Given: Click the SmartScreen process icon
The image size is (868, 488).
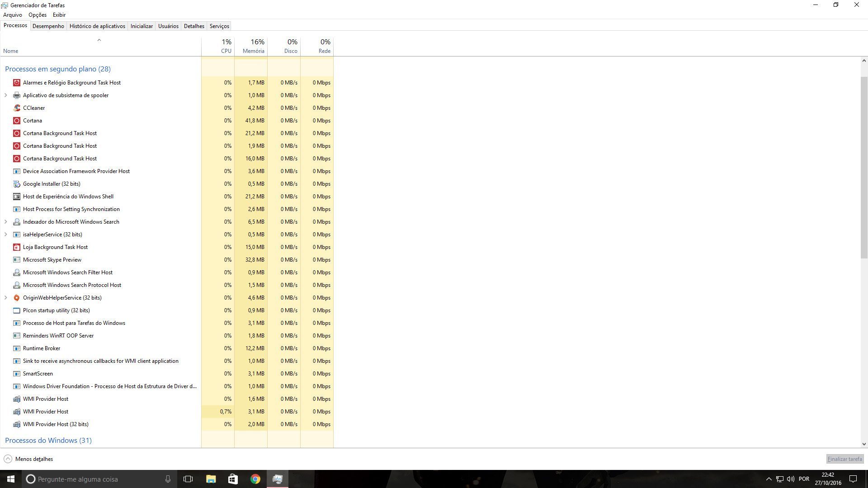Looking at the screenshot, I should (x=17, y=374).
